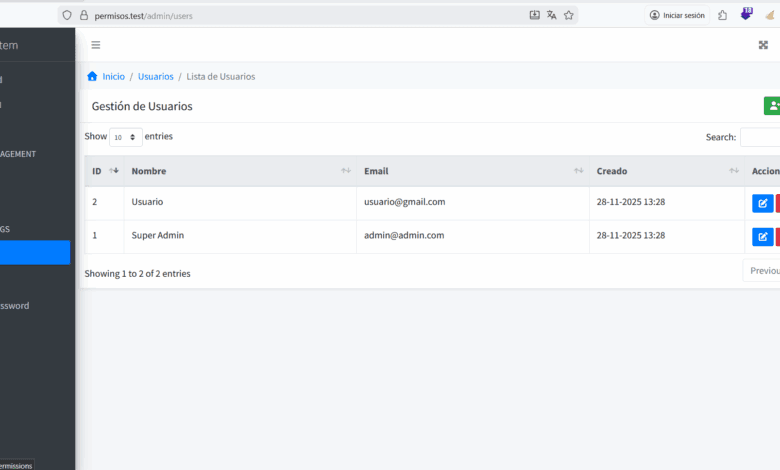Click the green add user button
This screenshot has height=470, width=780.
point(771,106)
